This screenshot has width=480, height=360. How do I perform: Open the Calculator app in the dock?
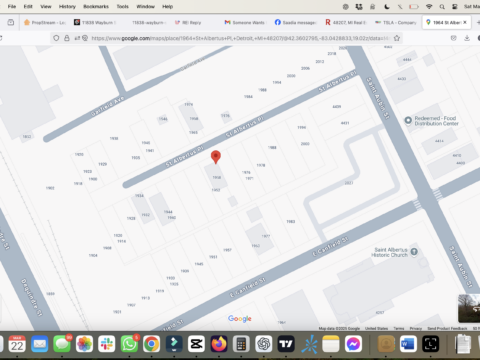(x=241, y=344)
